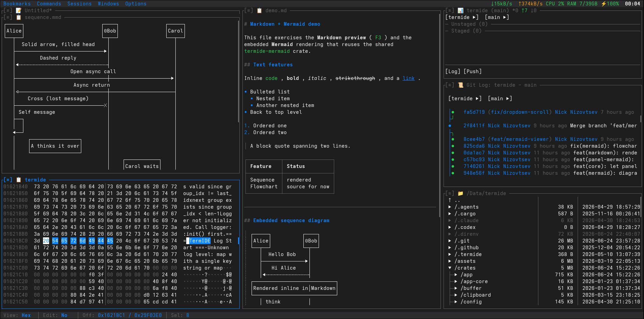Select hex byte 54 on row 01621BC0
Screen dimensions: 644x319
click(55, 241)
